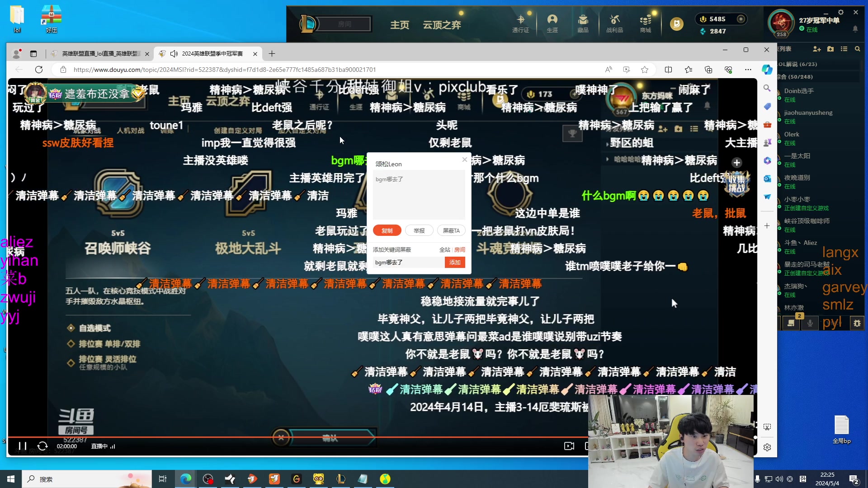
Task: Open the 商城 store icon
Action: click(x=646, y=23)
